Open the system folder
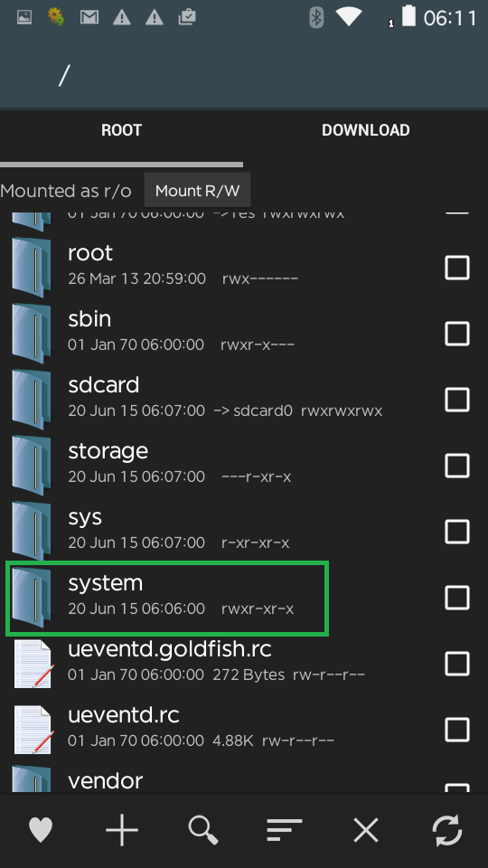This screenshot has width=488, height=868. coord(167,598)
